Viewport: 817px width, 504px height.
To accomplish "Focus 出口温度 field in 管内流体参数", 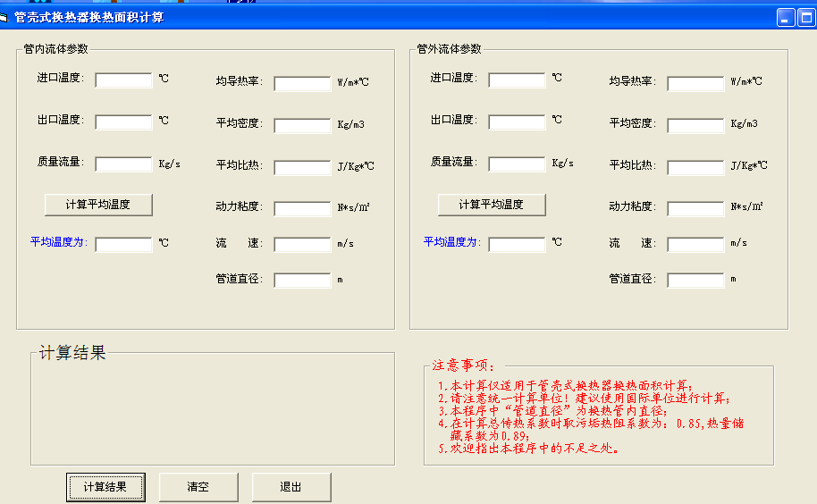I will (x=123, y=122).
